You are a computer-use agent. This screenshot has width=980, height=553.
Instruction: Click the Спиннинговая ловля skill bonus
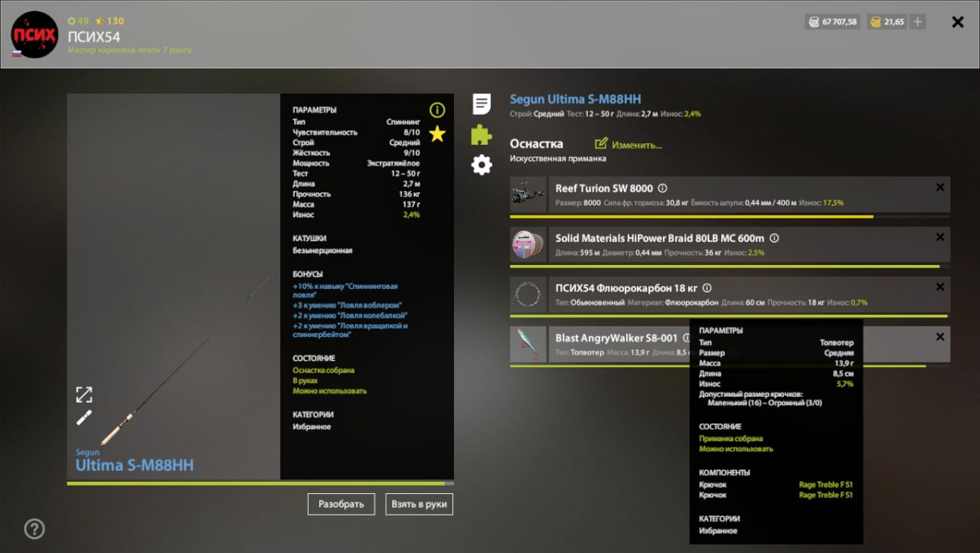pos(345,290)
